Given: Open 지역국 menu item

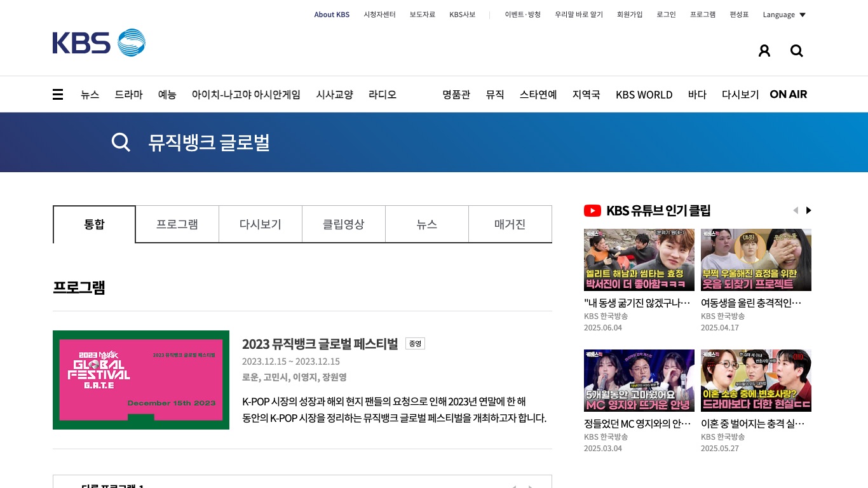Looking at the screenshot, I should click(x=586, y=95).
